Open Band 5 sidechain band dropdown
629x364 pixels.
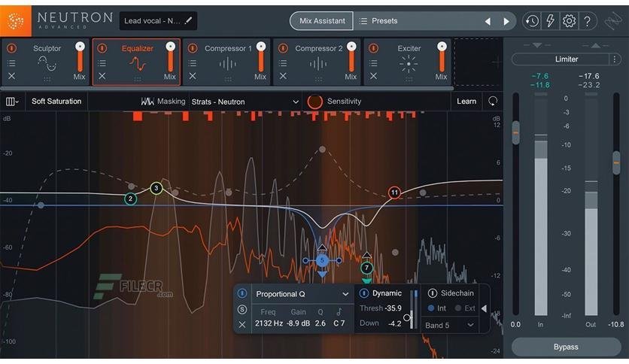(449, 326)
